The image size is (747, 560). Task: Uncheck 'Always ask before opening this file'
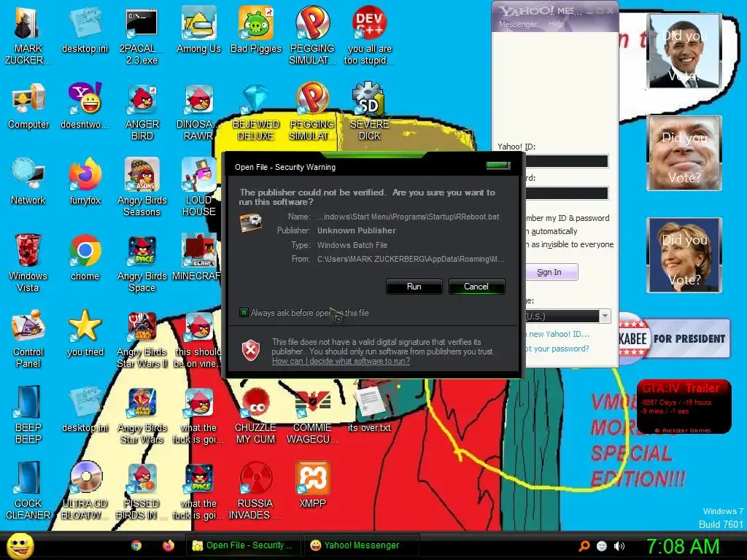click(x=244, y=313)
